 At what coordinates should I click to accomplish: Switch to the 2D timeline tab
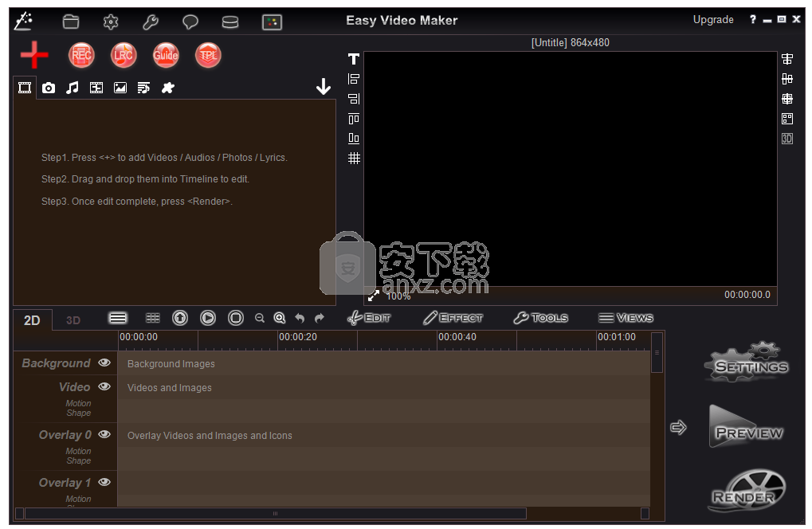(x=32, y=320)
